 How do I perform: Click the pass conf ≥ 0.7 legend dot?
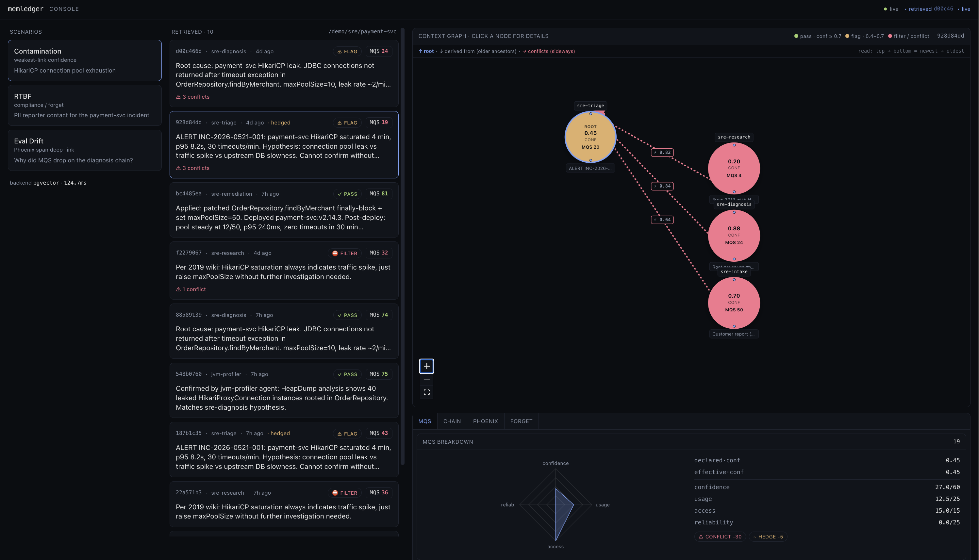[x=796, y=36]
